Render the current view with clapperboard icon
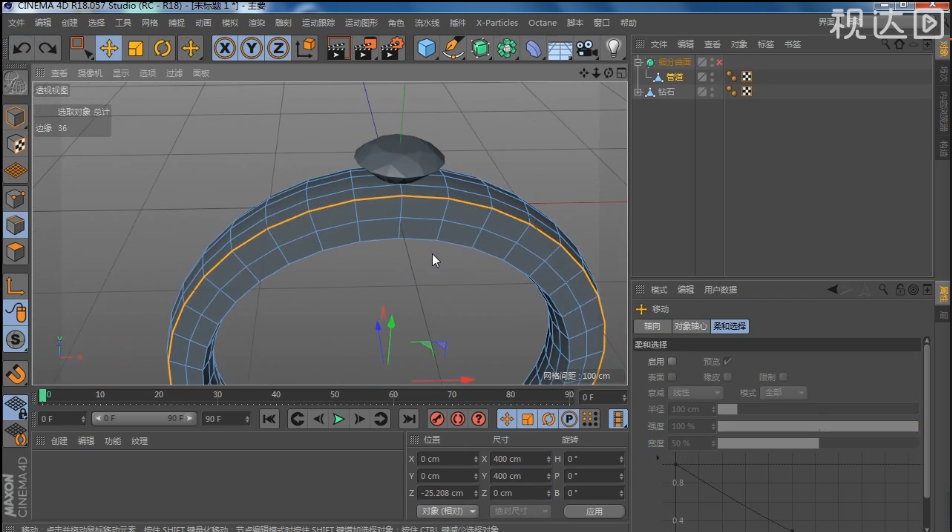This screenshot has width=952, height=532. click(337, 48)
